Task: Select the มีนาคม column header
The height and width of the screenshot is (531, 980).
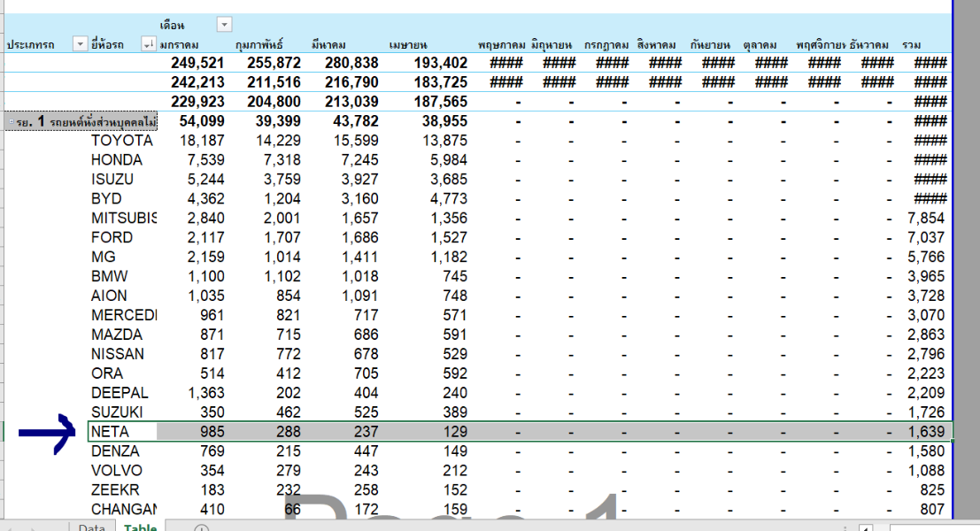Action: click(328, 45)
